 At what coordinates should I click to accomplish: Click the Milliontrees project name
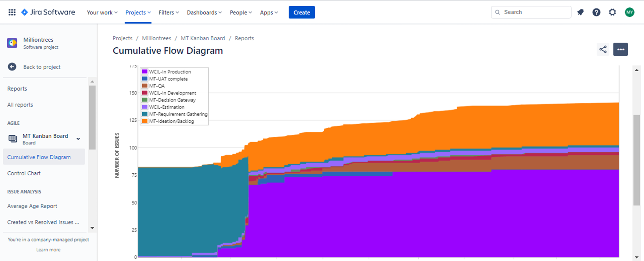click(38, 40)
